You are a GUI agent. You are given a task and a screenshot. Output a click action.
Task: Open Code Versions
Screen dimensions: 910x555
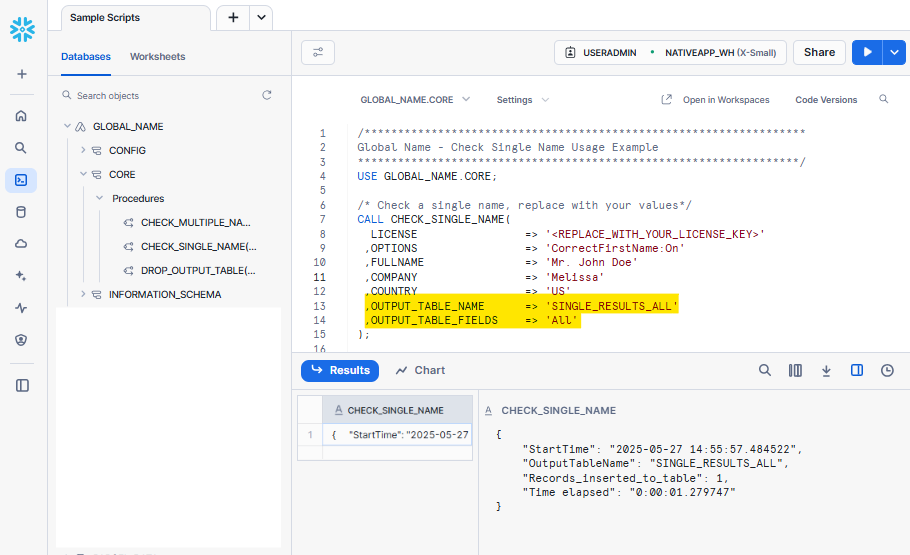pos(826,100)
